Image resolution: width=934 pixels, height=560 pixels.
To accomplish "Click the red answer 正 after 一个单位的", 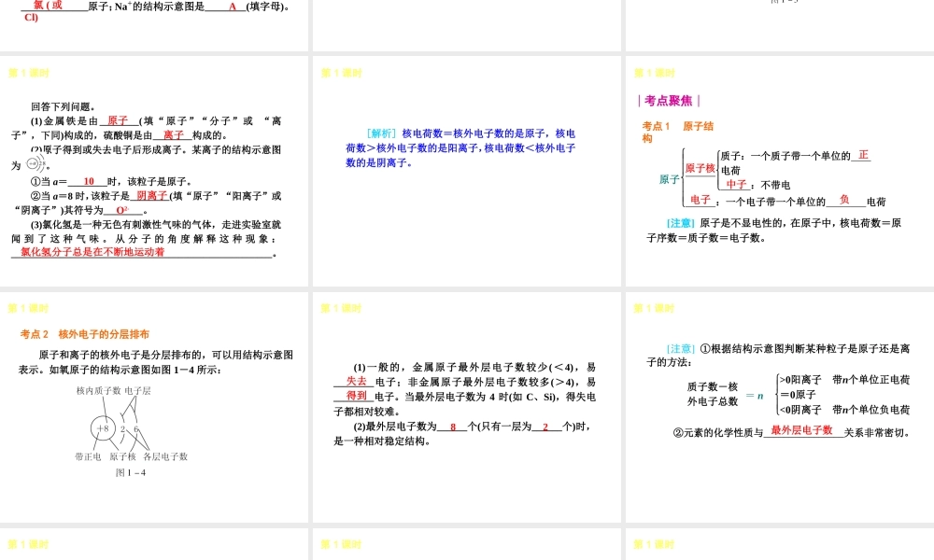I will tap(864, 155).
